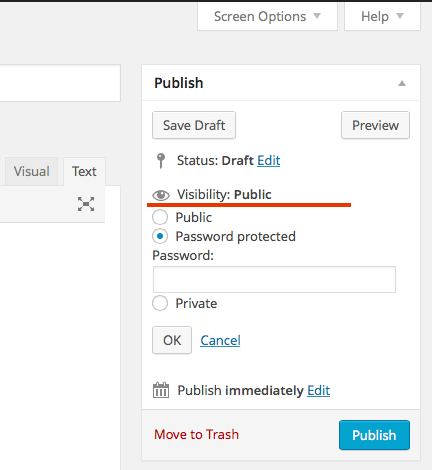Click the publish calendar icon

(x=161, y=390)
